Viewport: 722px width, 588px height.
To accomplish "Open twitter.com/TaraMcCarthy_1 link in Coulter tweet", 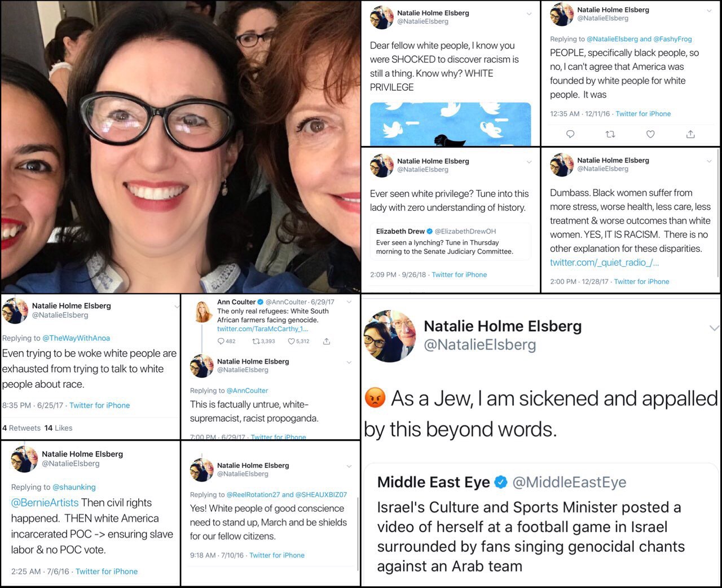I will (x=263, y=329).
